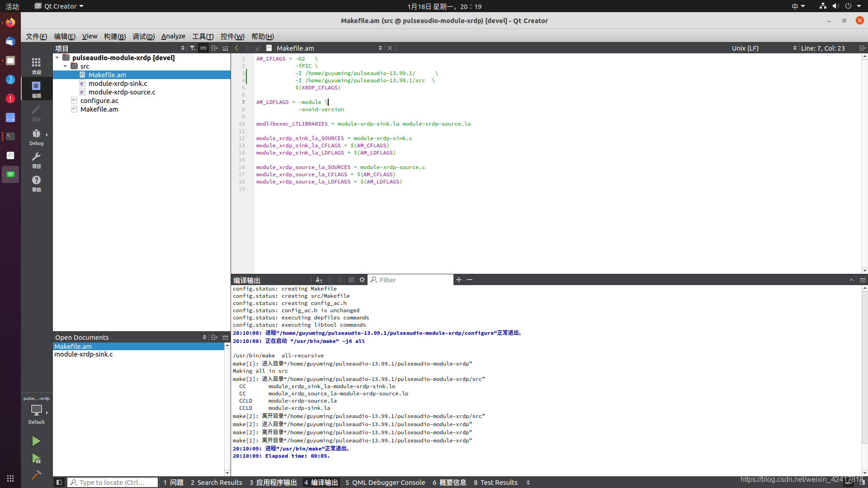Toggle the left sidebar visibility

(x=59, y=483)
